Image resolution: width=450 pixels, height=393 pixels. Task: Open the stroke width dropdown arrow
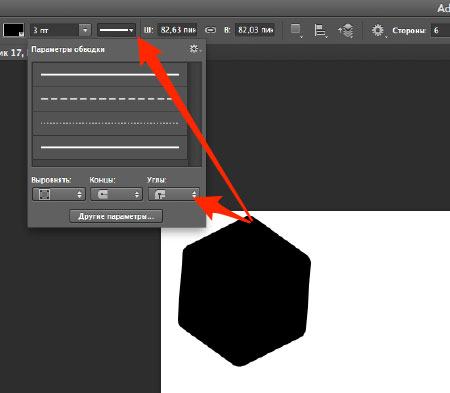point(85,30)
